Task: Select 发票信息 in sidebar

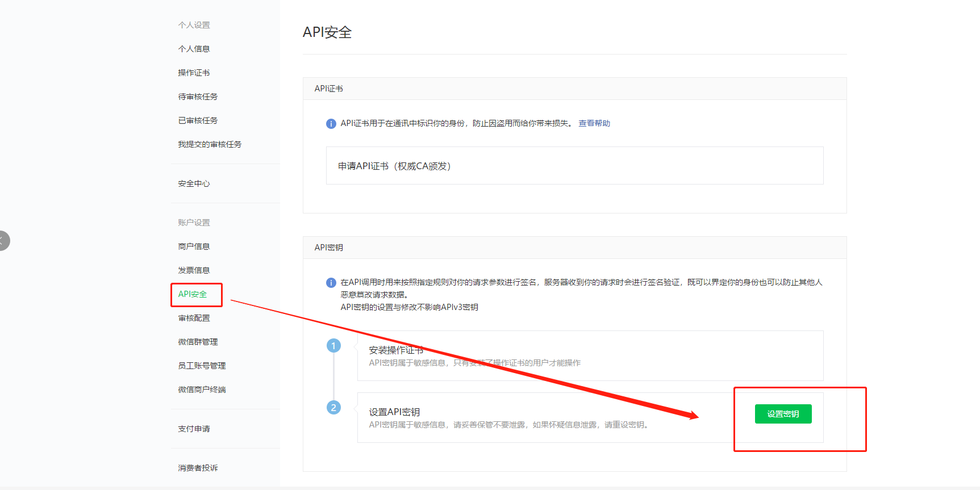Action: point(194,270)
